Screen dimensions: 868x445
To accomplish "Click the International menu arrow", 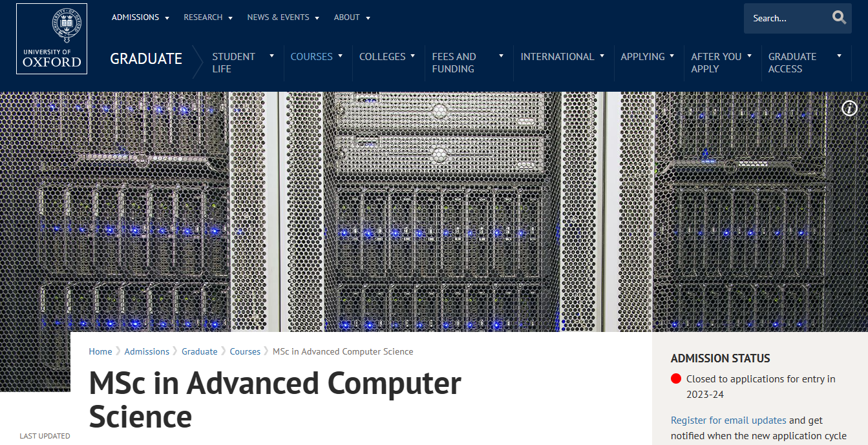I will [x=602, y=56].
